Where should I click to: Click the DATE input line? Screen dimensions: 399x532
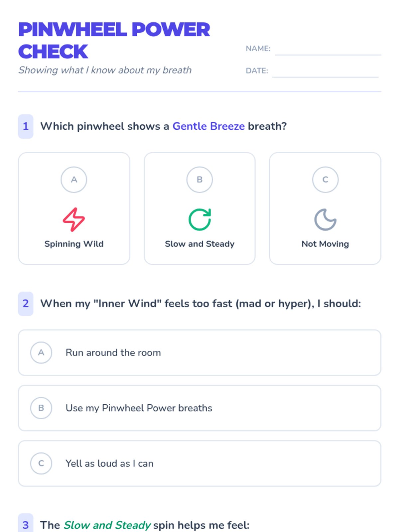click(325, 72)
